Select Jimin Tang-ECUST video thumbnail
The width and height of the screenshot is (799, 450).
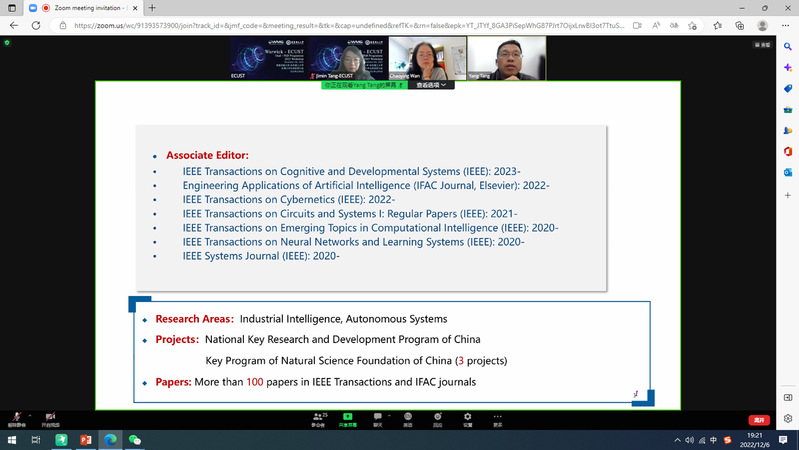(x=348, y=58)
